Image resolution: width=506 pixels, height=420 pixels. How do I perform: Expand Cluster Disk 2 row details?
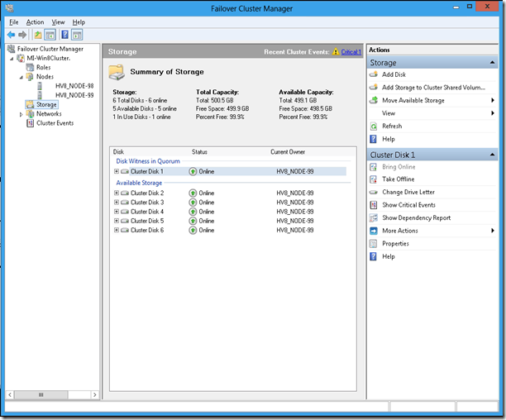(117, 193)
